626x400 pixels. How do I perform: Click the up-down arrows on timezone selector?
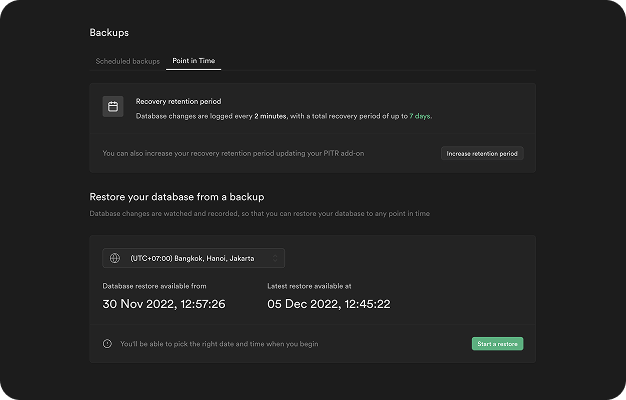(275, 258)
